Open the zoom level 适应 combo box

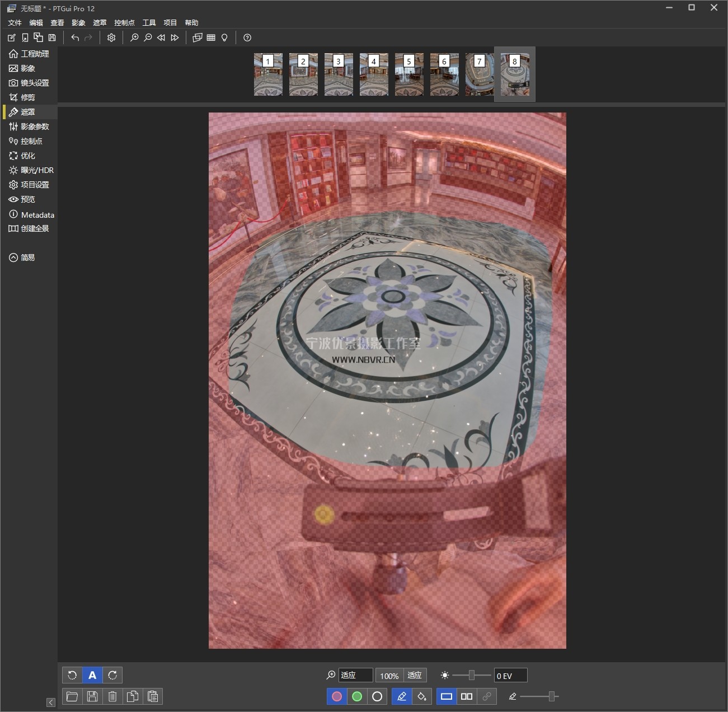pos(355,675)
